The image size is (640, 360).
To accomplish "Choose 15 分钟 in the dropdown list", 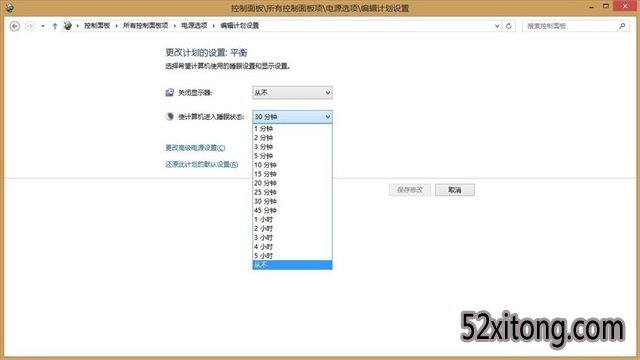I will [x=292, y=174].
